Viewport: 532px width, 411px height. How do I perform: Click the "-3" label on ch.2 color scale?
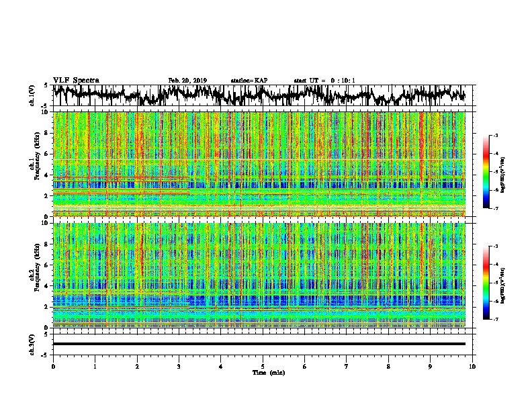[496, 246]
